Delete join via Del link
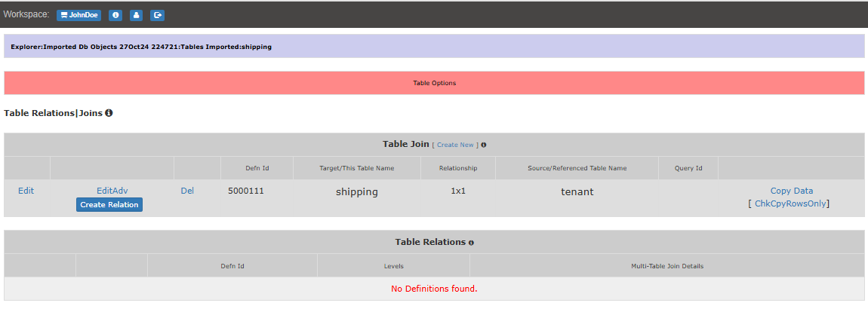The width and height of the screenshot is (868, 312). click(187, 191)
